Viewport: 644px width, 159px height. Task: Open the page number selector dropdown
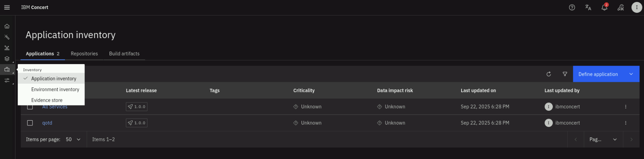tap(603, 139)
